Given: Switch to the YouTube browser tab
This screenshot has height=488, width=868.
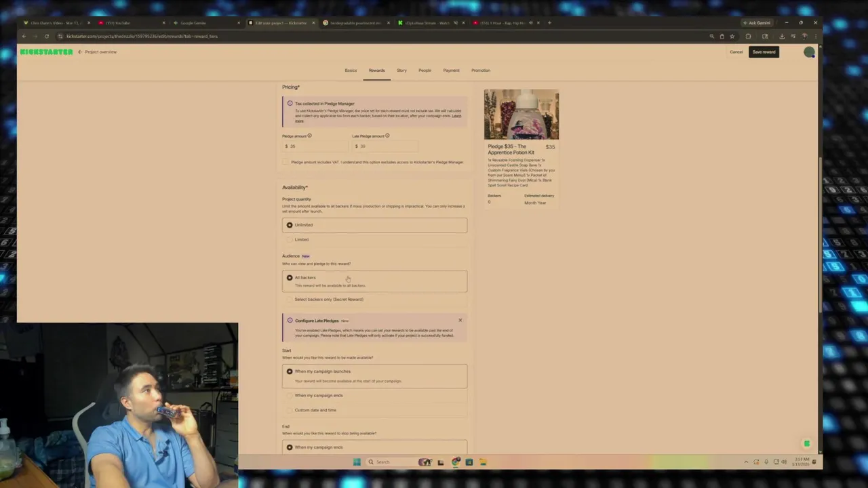Looking at the screenshot, I should click(x=131, y=23).
